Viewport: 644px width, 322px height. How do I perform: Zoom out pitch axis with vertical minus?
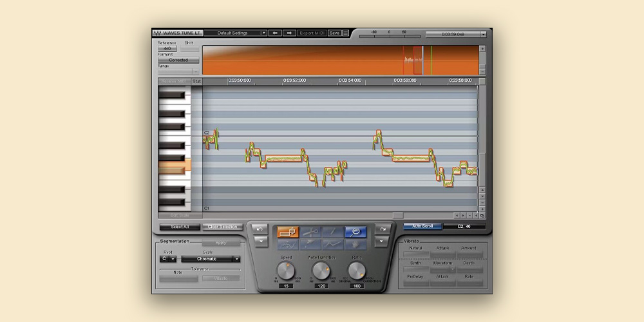pyautogui.click(x=482, y=202)
